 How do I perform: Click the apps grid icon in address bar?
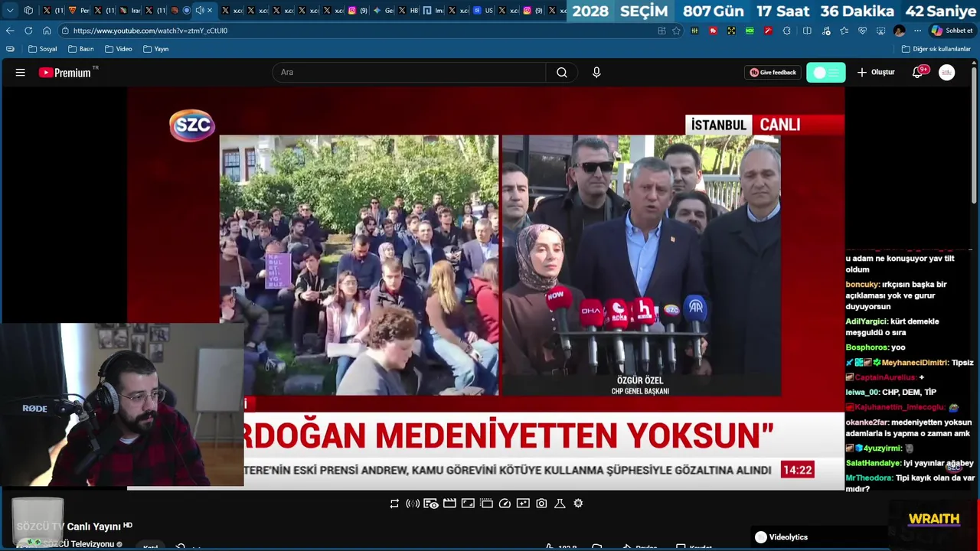(x=661, y=31)
